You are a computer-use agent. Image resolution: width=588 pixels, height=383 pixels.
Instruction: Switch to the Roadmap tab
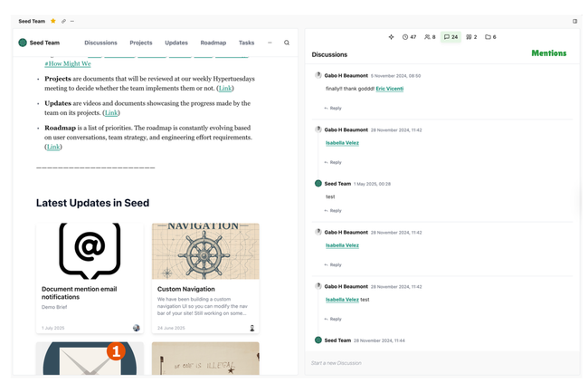pos(213,43)
